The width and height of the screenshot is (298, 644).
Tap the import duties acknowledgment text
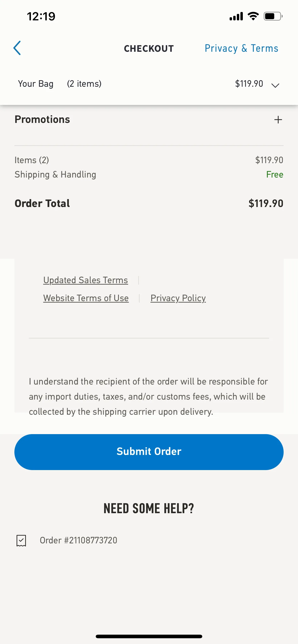149,397
